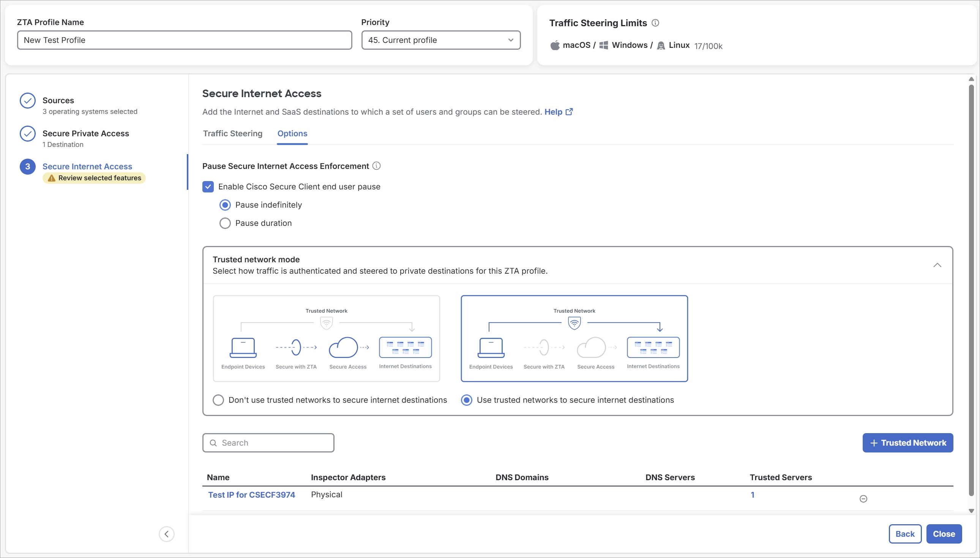
Task: Collapse the sidebar with the left chevron
Action: pos(166,534)
